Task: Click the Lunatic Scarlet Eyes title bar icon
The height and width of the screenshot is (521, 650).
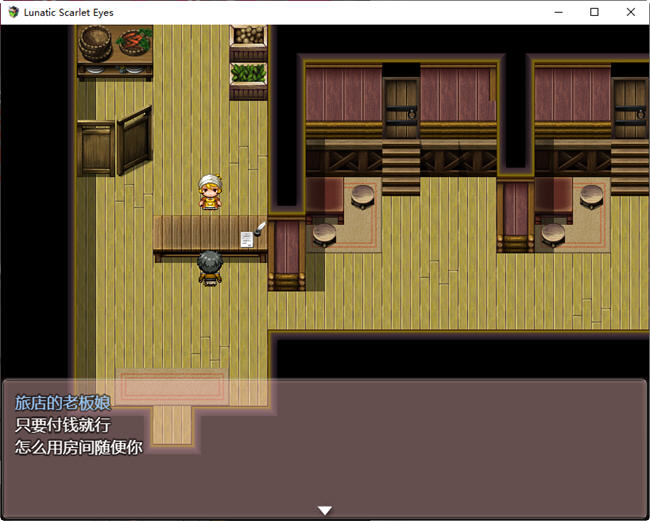Action: click(x=12, y=12)
